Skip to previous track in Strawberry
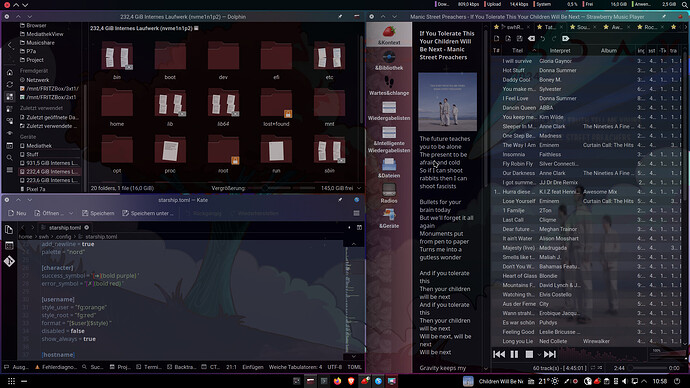 tap(499, 354)
